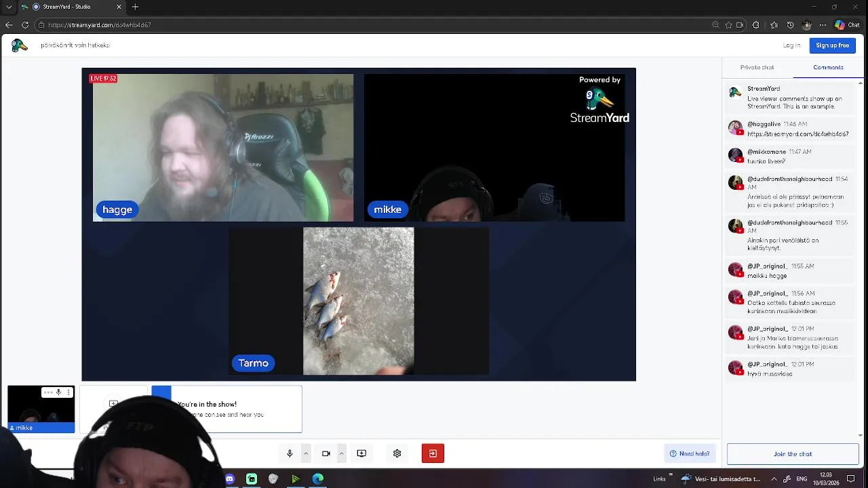Click the ENG language indicator
The height and width of the screenshot is (488, 868).
pos(802,479)
